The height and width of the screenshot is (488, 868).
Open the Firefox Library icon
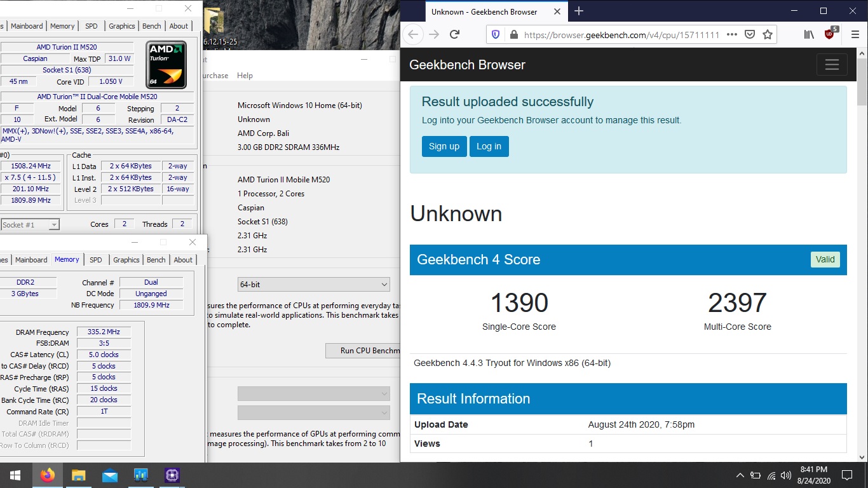point(809,34)
